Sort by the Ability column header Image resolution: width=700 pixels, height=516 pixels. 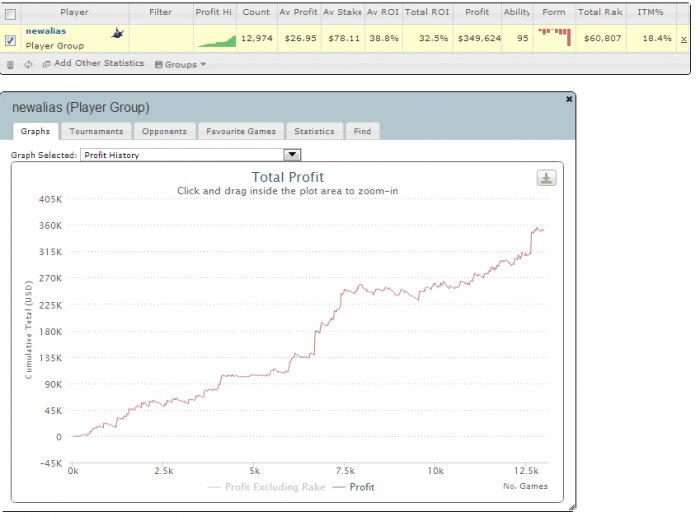517,12
